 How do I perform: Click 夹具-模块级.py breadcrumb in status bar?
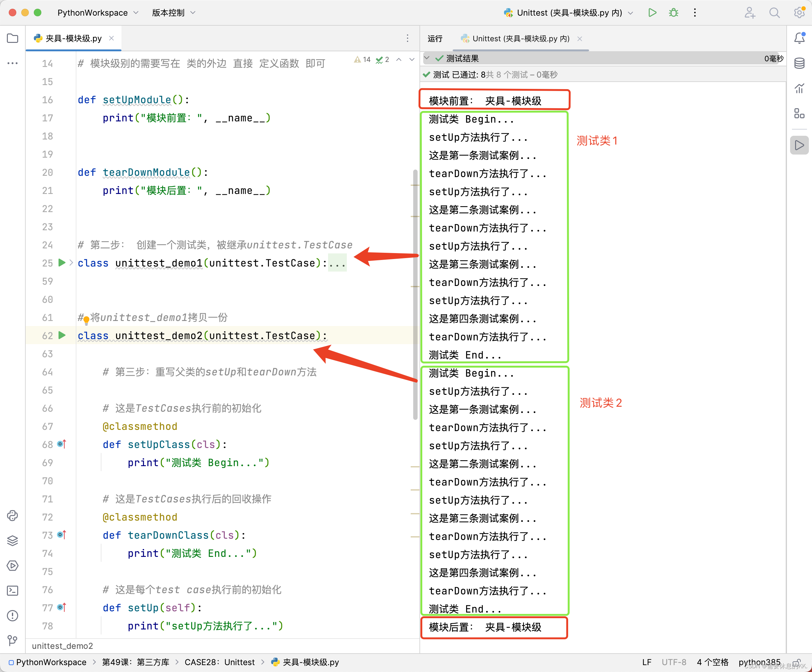pos(305,662)
